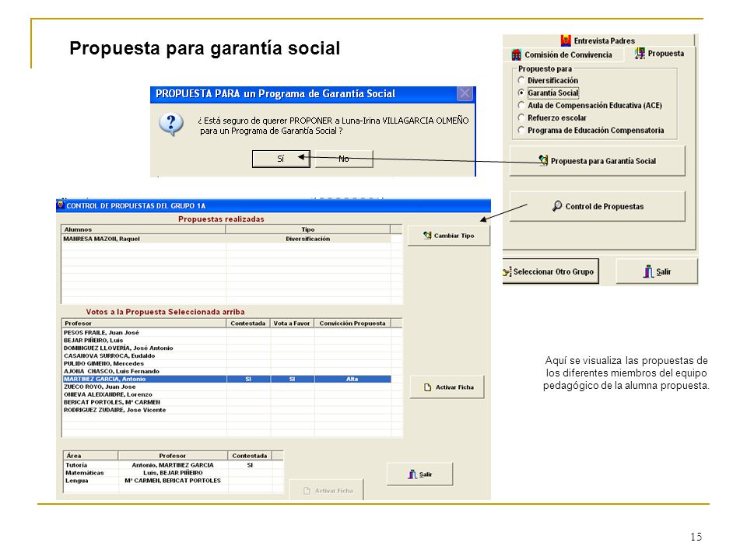
Task: Click the Contestada header in the votes table
Action: point(247,324)
